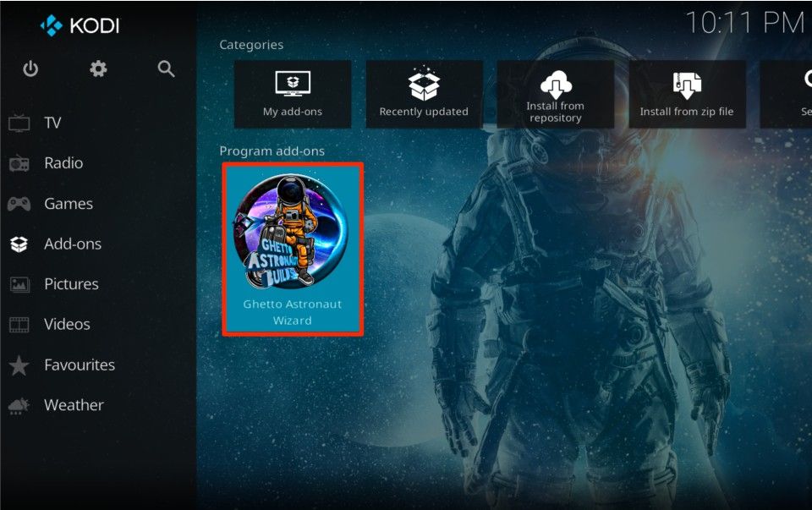Click the Program add-ons heading
This screenshot has width=812, height=510.
272,151
